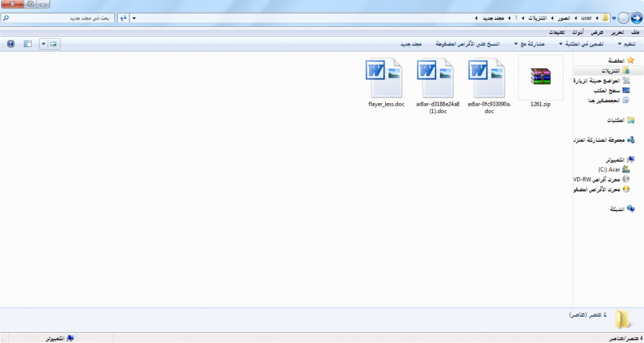Click the back navigation round button
644x343 pixels.
click(636, 18)
